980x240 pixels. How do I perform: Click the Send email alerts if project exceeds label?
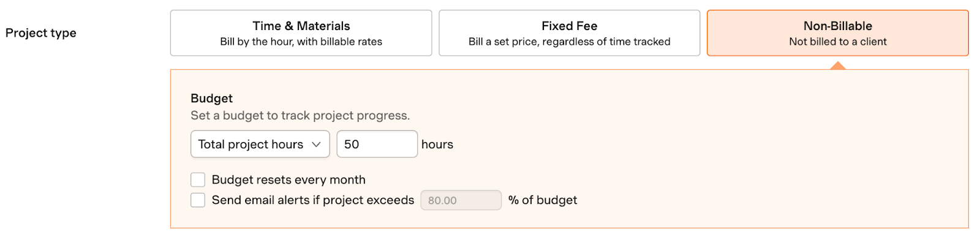[x=313, y=200]
